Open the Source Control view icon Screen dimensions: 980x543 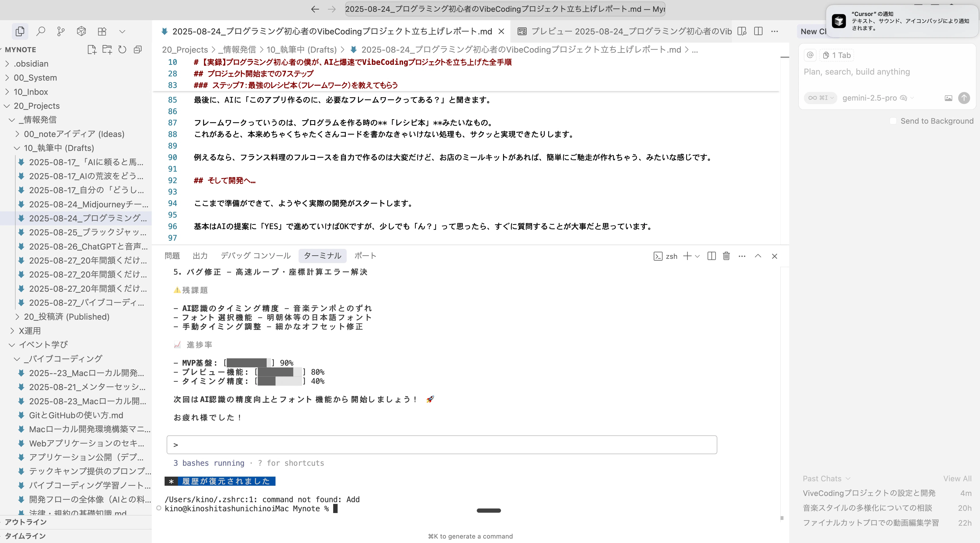click(x=61, y=31)
